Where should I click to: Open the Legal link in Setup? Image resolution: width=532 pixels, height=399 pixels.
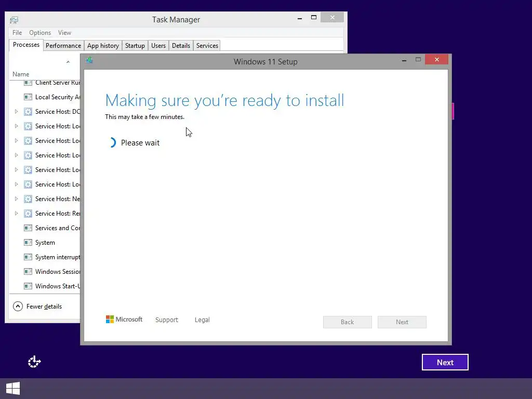point(202,320)
